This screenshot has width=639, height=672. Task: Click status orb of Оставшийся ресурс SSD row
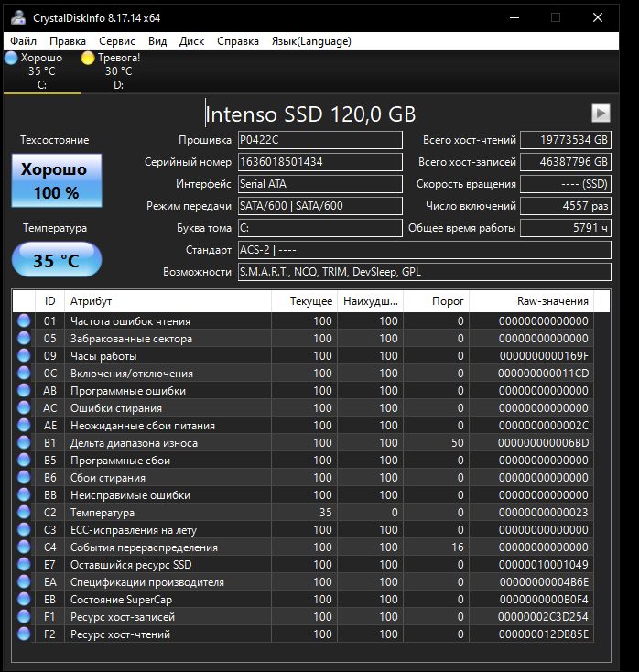[24, 565]
